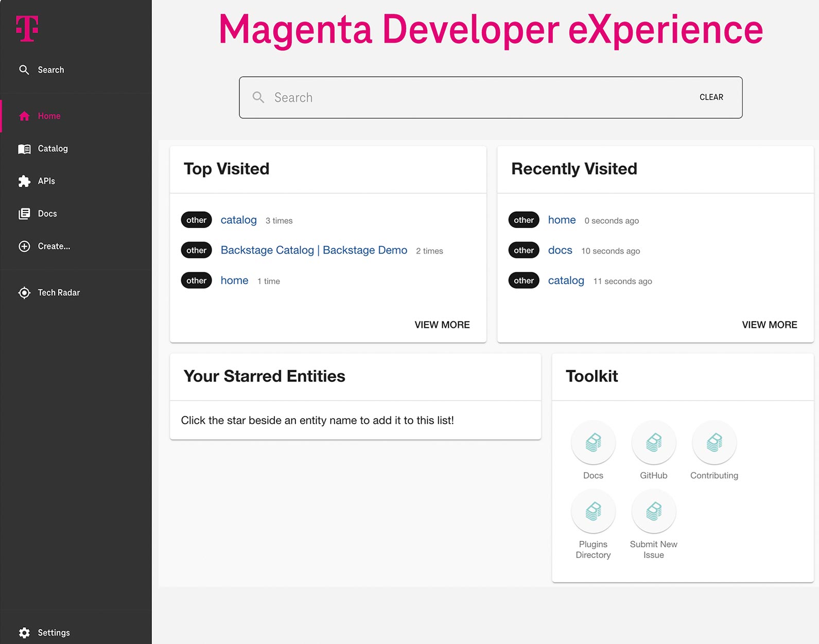Viewport: 819px width, 644px height.
Task: Navigate to APIs label in sidebar
Action: pos(46,181)
